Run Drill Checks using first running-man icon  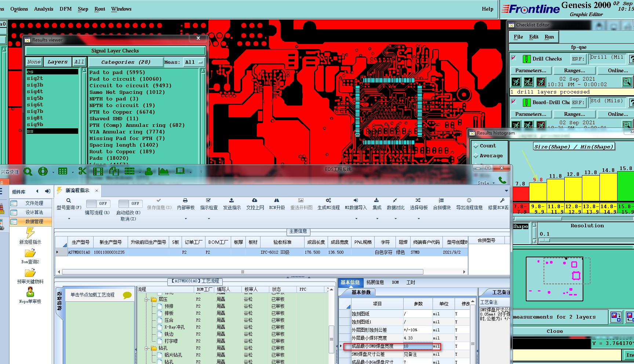tap(516, 81)
